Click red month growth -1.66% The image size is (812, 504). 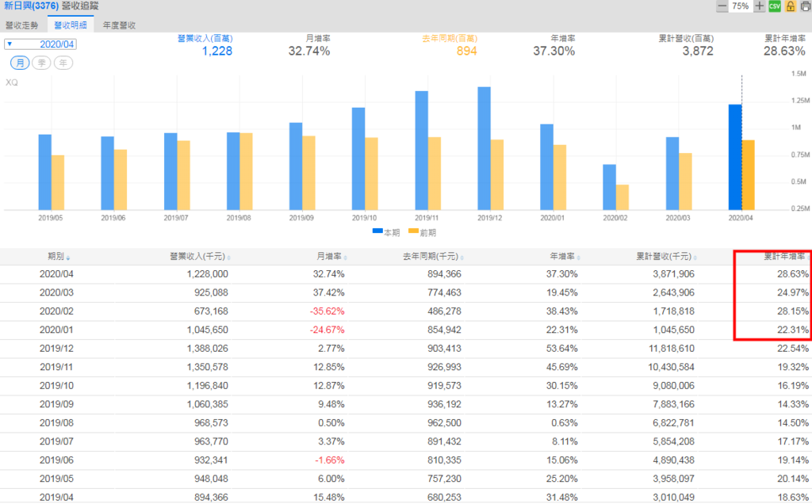click(x=329, y=460)
